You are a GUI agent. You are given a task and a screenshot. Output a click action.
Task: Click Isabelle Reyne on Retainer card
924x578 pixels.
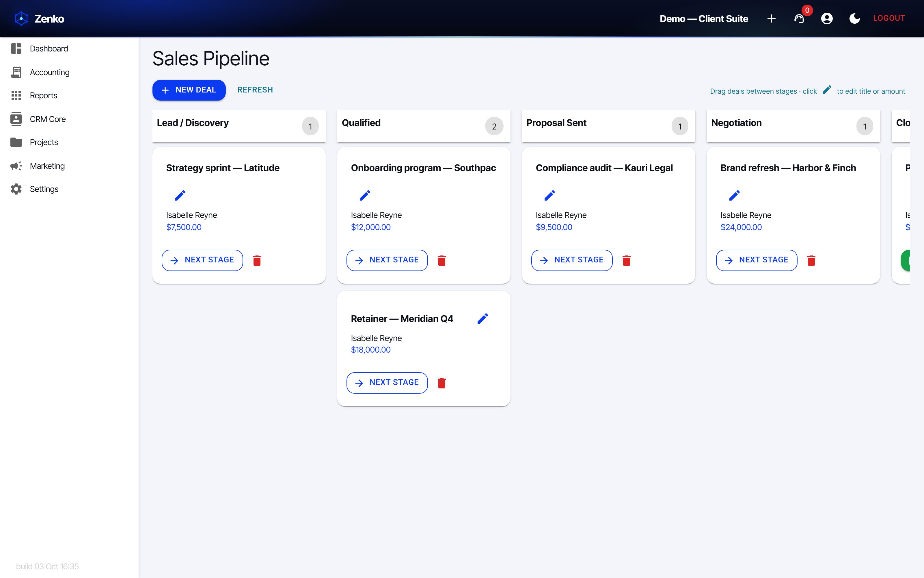(376, 338)
